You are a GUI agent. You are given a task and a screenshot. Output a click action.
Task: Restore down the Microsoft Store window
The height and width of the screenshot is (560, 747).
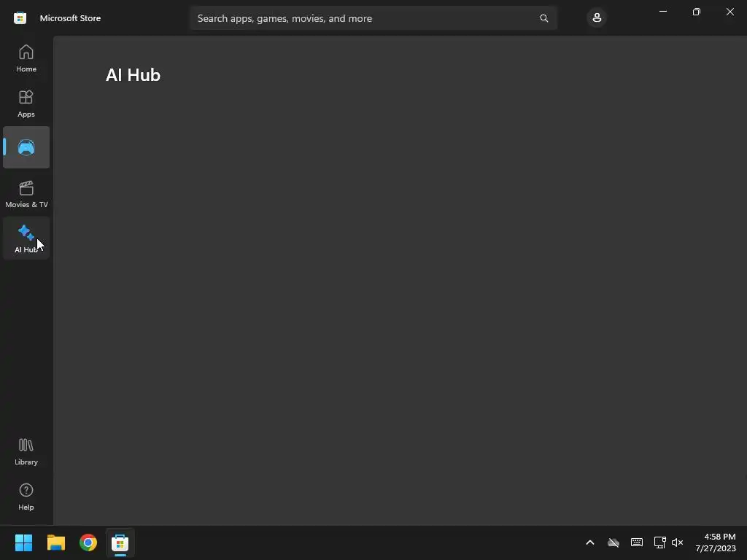tap(697, 12)
